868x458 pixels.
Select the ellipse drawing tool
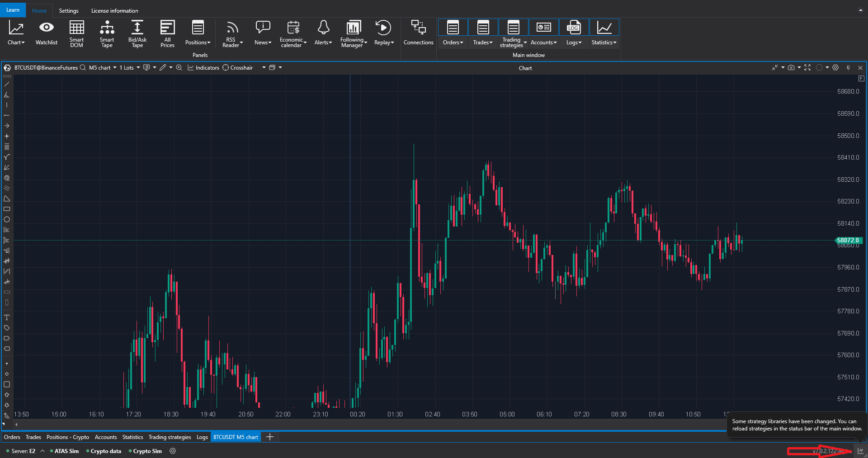(x=7, y=219)
